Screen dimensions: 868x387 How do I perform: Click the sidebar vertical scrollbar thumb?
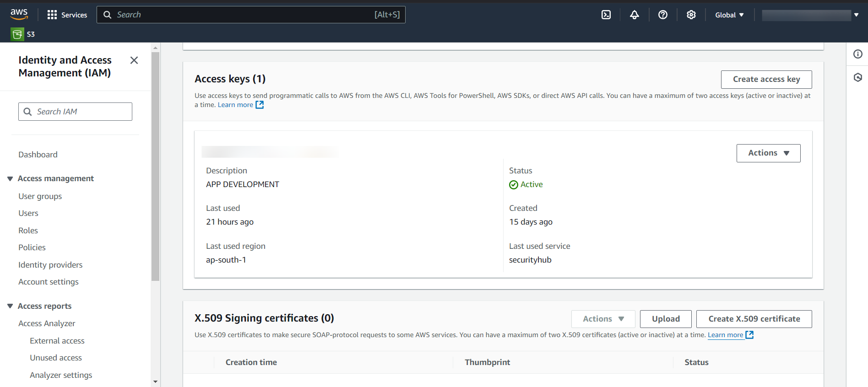pyautogui.click(x=155, y=166)
